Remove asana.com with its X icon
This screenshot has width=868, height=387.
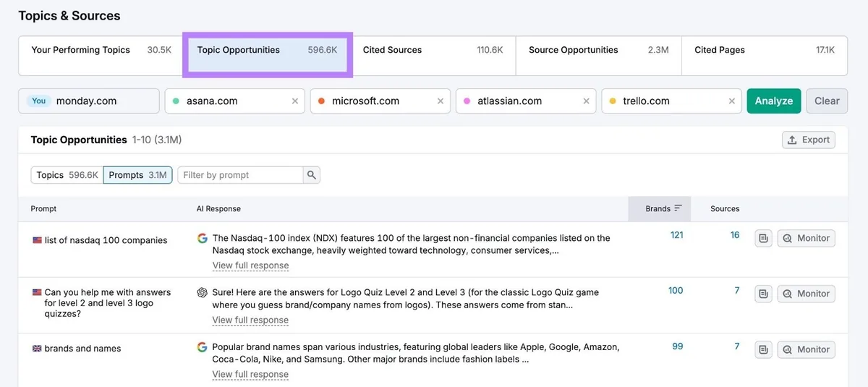(295, 101)
